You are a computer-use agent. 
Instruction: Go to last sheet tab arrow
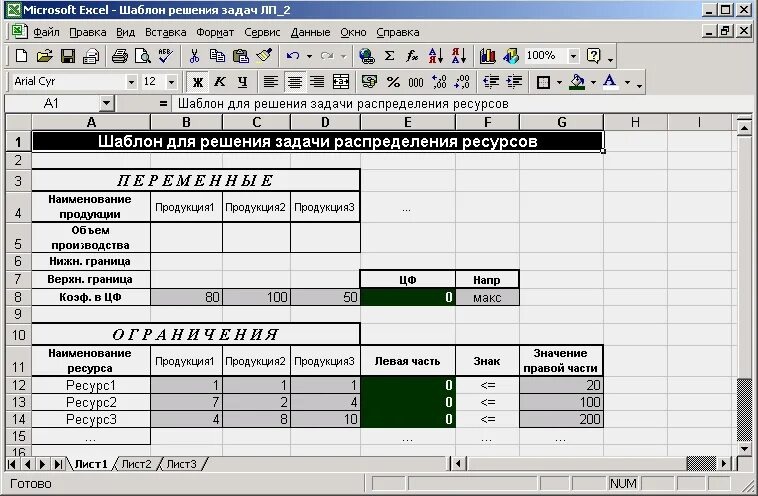click(x=58, y=464)
